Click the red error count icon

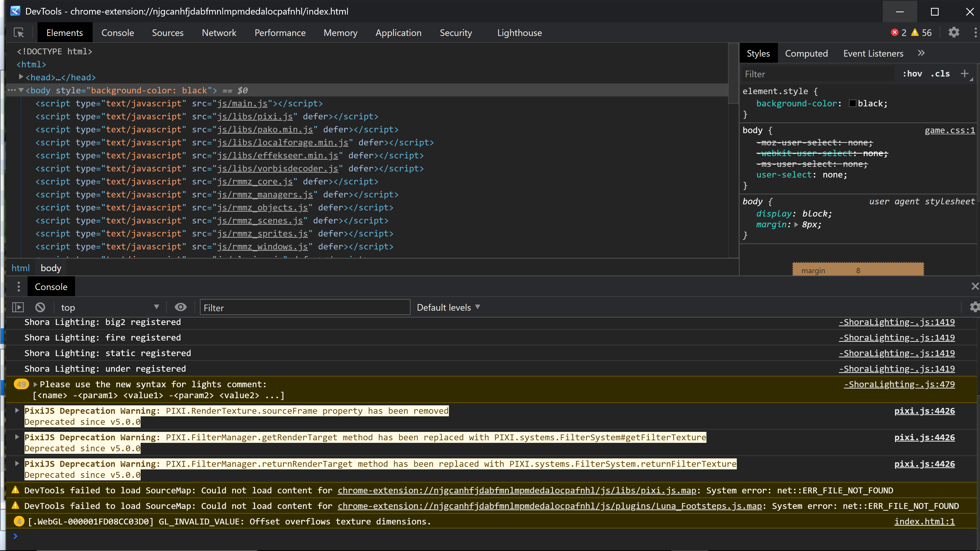tap(895, 33)
